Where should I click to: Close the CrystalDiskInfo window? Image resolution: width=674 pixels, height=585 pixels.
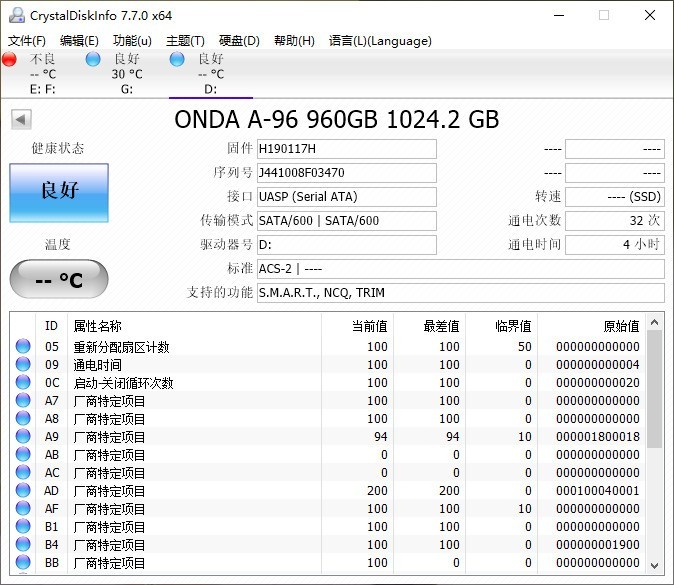pyautogui.click(x=650, y=15)
